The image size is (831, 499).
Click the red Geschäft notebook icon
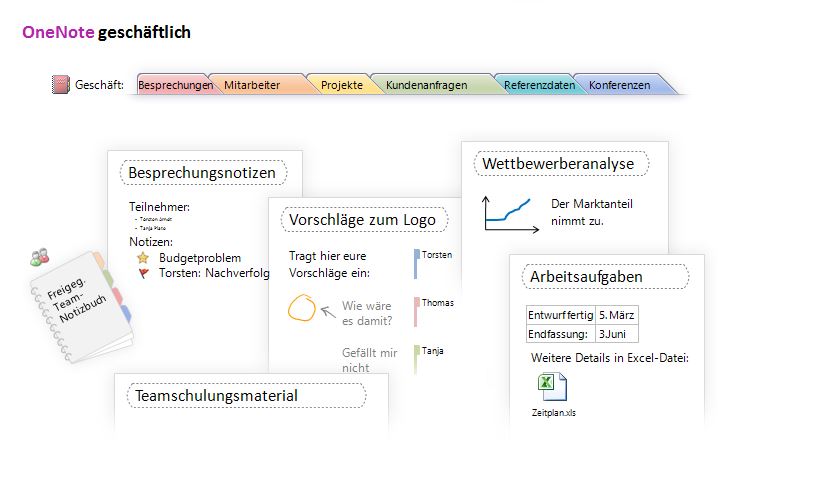(61, 85)
